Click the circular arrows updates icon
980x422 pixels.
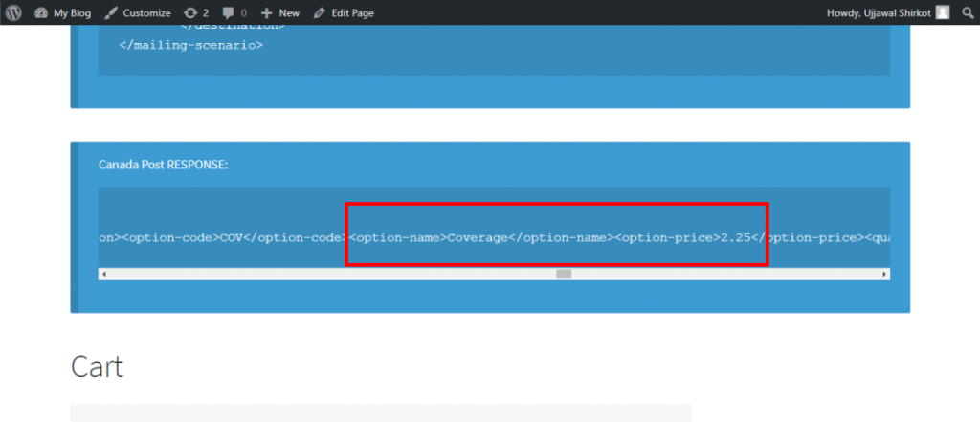click(190, 12)
